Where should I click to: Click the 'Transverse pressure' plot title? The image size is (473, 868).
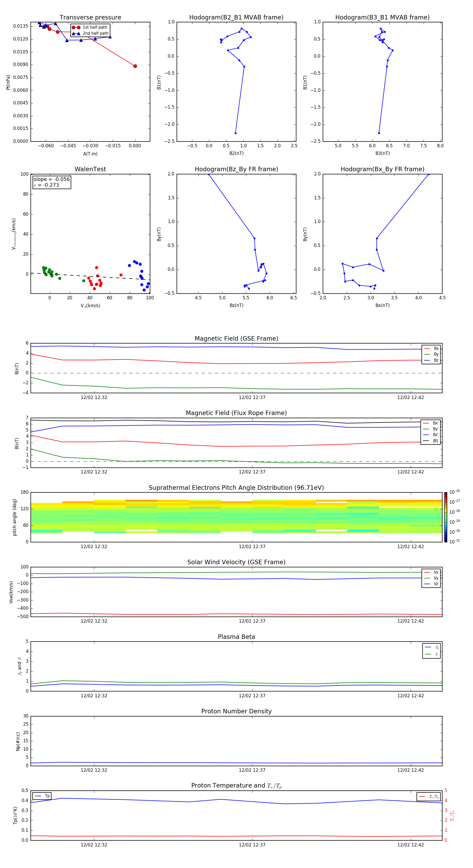point(90,18)
